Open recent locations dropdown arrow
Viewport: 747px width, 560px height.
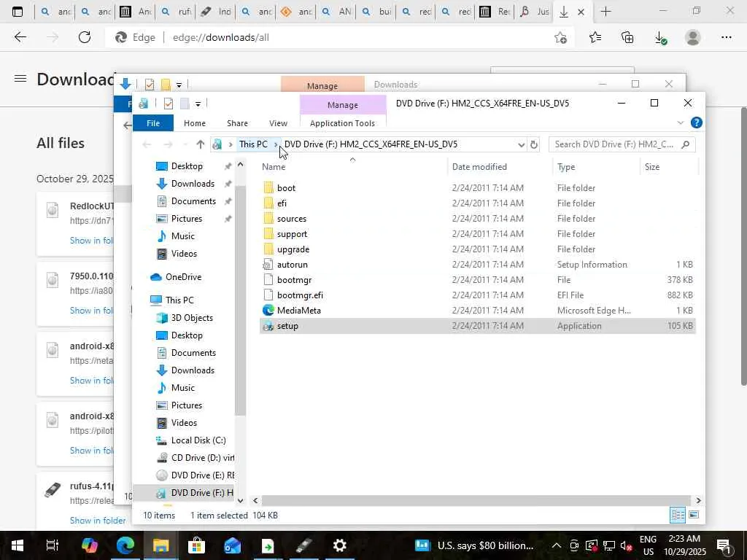[x=185, y=144]
